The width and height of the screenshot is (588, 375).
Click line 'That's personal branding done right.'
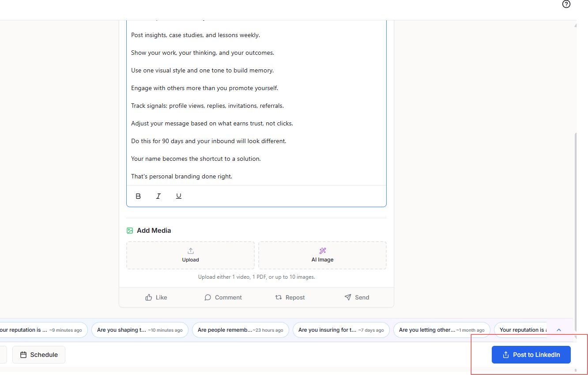point(181,176)
